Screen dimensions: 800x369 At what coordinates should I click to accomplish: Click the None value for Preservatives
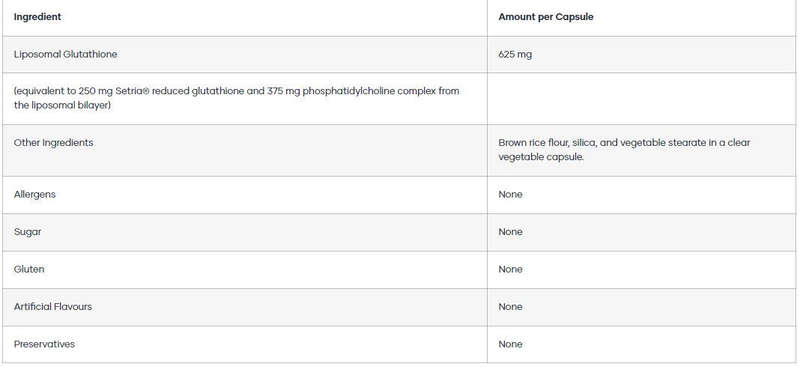tap(510, 344)
